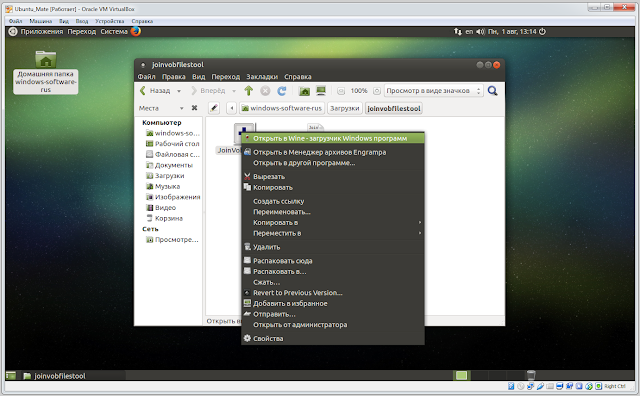The image size is (640, 396).
Task: Select Рабочий стол in sidebar
Action: pos(173,144)
